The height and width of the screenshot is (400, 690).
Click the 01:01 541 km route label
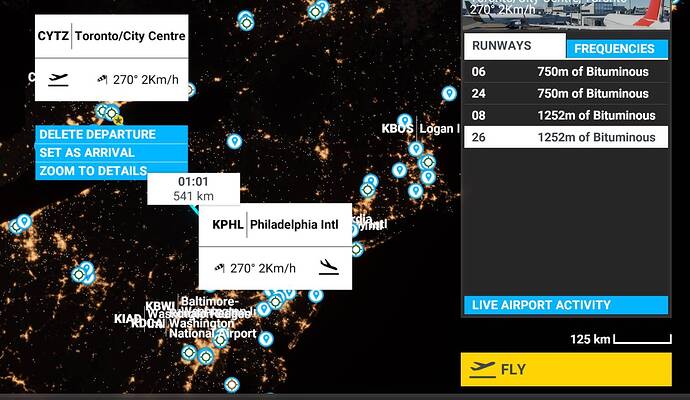tap(194, 189)
